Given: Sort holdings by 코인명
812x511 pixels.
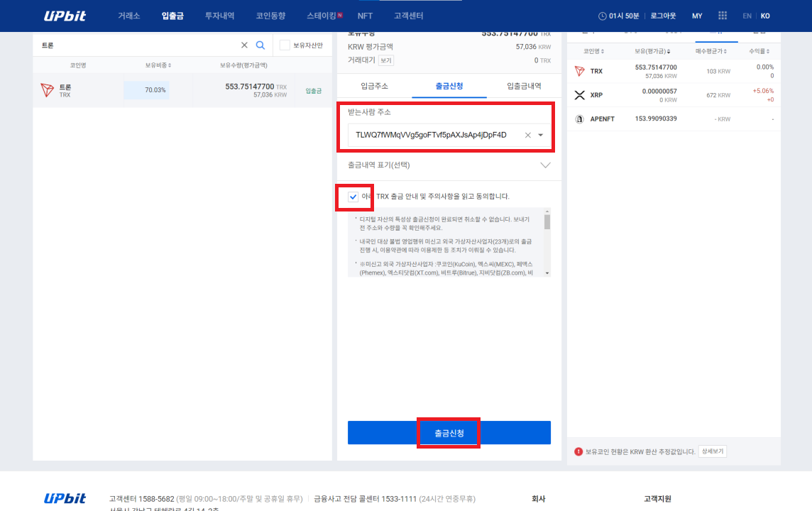Looking at the screenshot, I should click(x=593, y=51).
